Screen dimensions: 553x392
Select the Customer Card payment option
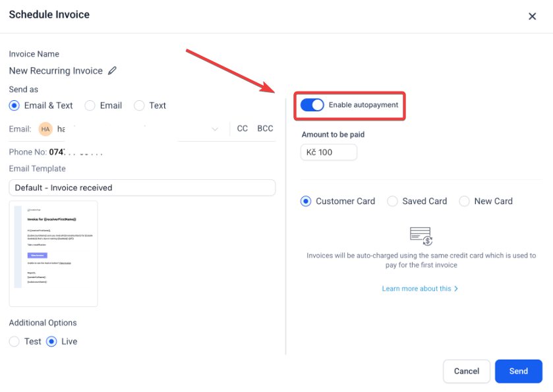tap(306, 202)
